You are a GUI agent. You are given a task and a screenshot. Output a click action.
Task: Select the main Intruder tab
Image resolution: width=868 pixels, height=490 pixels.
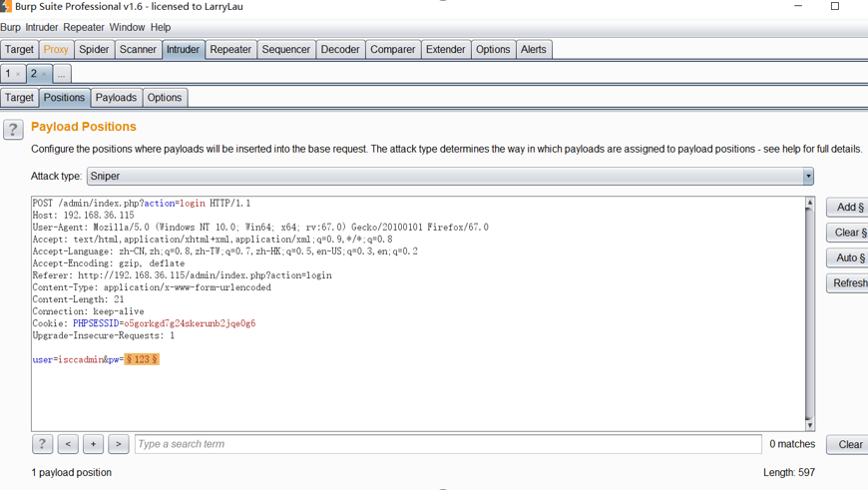point(184,49)
